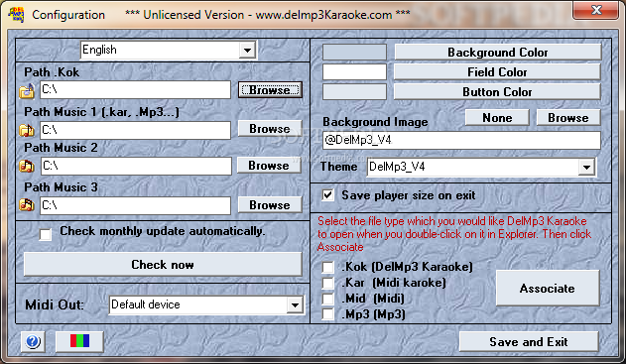Click the Background Color swatch
This screenshot has width=626, height=364.
tap(354, 52)
